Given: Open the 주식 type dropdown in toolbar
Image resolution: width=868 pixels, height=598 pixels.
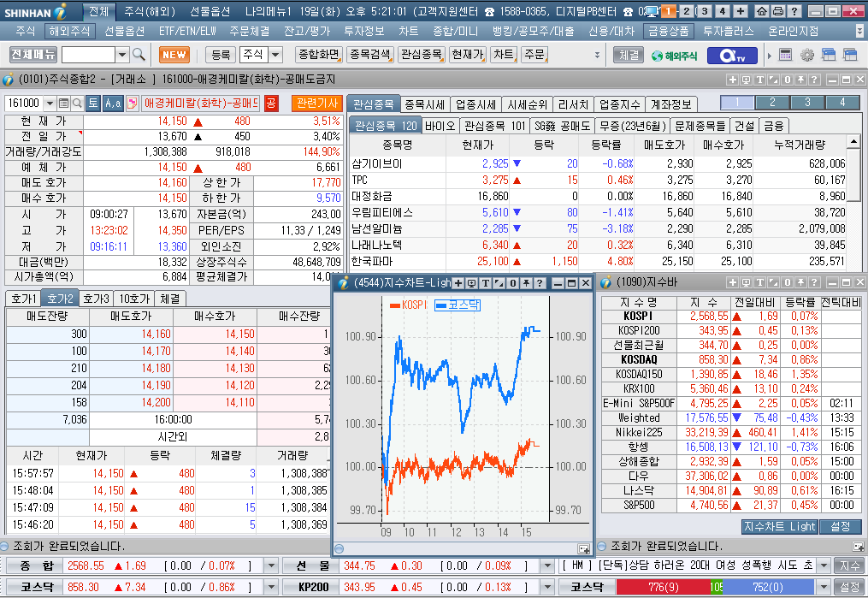Looking at the screenshot, I should click(275, 55).
